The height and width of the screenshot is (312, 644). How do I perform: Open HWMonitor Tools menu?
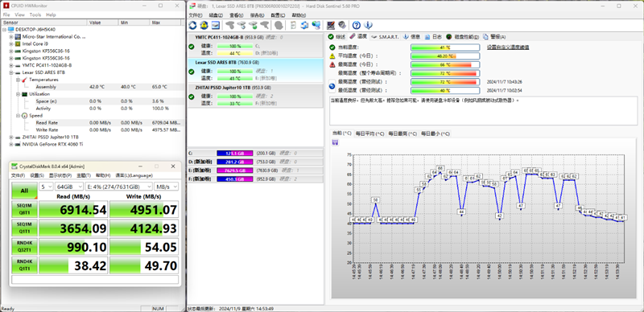click(x=35, y=14)
